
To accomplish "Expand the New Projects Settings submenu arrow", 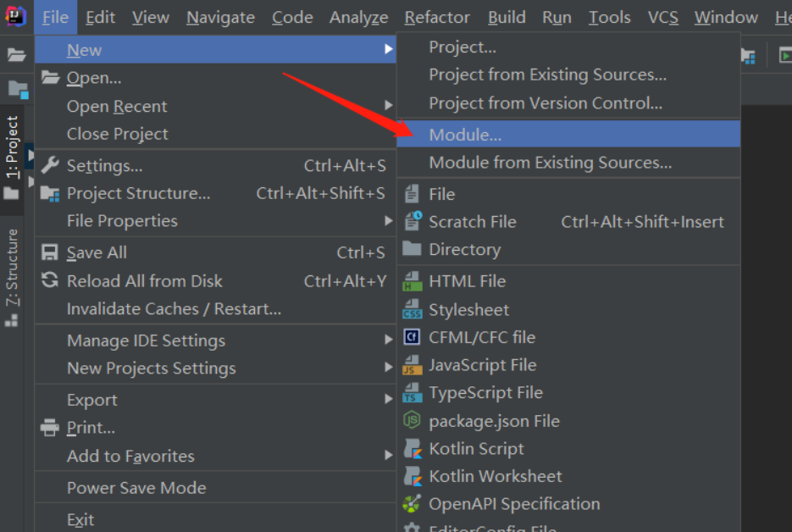I will [x=388, y=367].
